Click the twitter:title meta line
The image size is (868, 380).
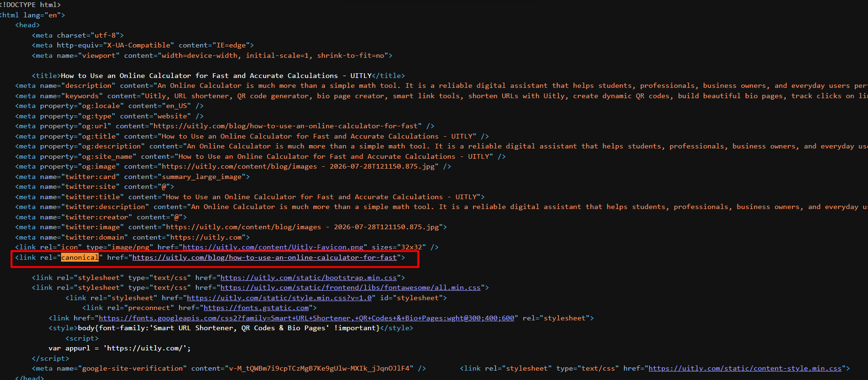(x=250, y=197)
